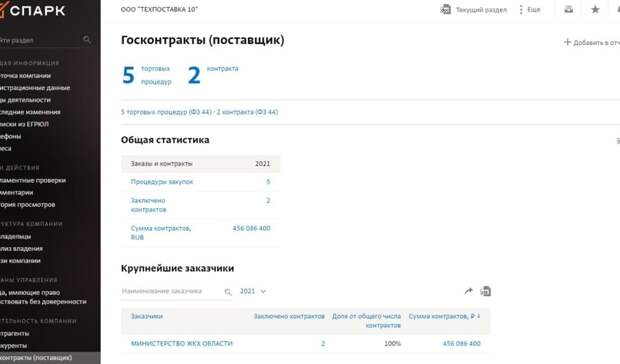620x364 pixels.
Task: Open 'Связи компании' sidebar item
Action: (x=20, y=261)
